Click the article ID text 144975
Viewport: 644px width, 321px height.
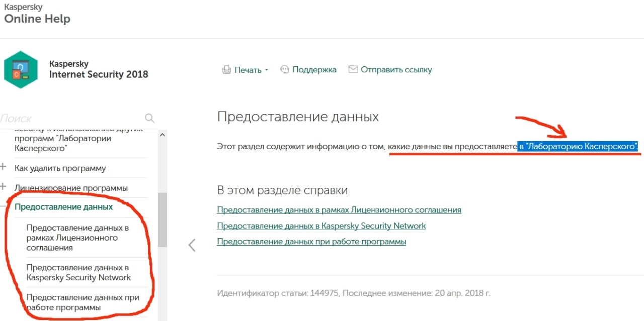click(x=325, y=293)
